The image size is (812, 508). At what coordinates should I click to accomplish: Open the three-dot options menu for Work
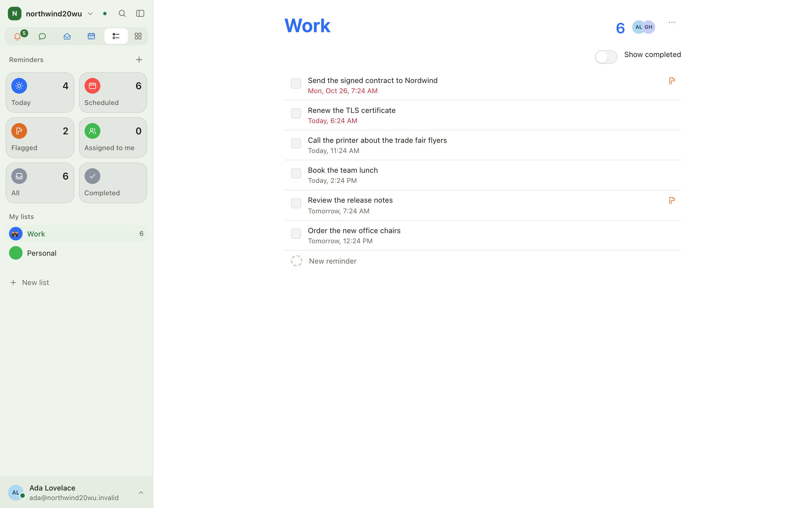tap(672, 22)
